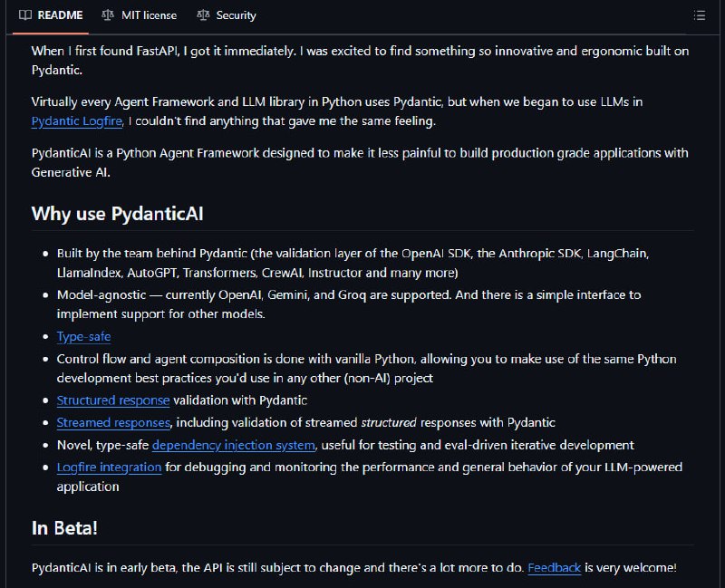Switch to the README tab

[x=51, y=15]
